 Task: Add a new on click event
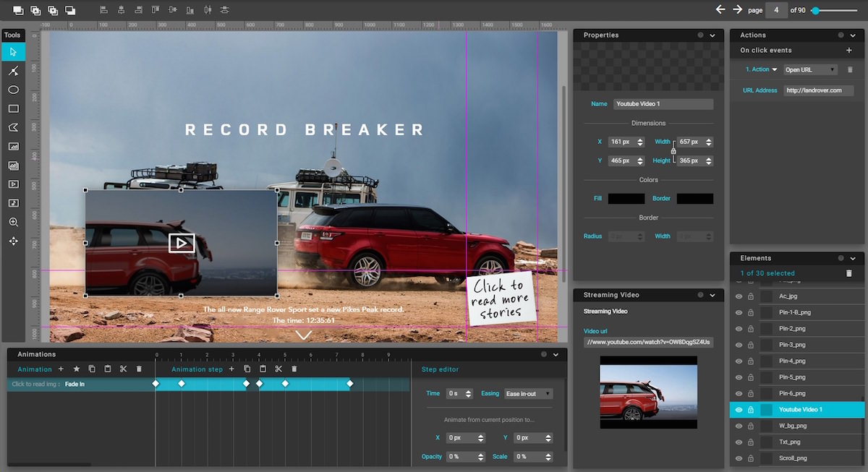(849, 51)
